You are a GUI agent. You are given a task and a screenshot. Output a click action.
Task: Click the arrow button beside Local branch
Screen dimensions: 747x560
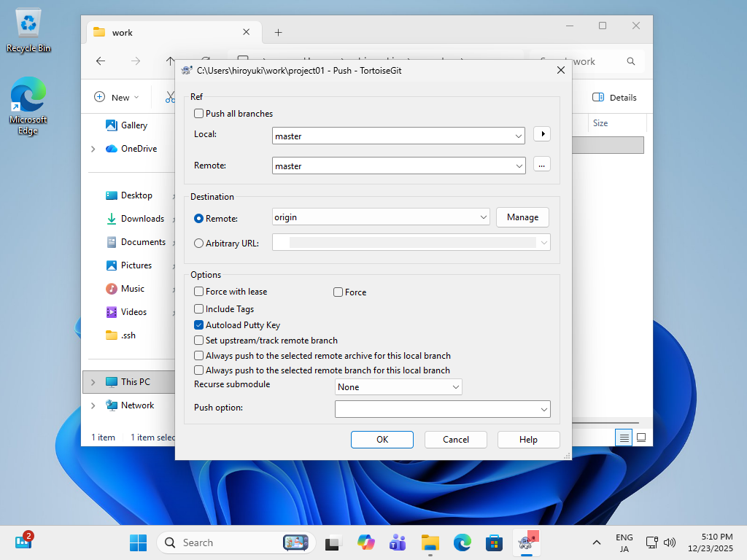[541, 135]
